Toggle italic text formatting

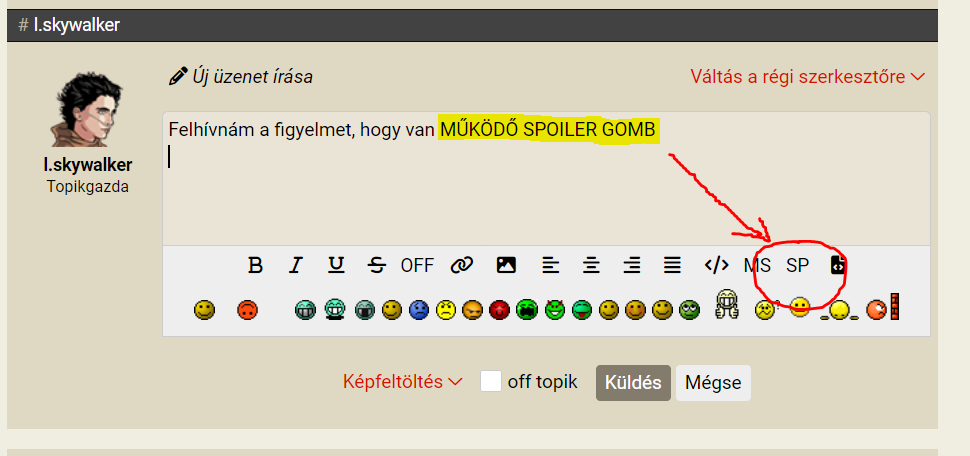(296, 265)
